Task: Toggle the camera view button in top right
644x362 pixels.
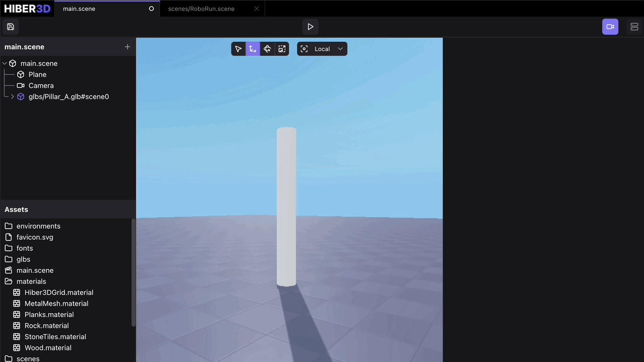Action: 610,27
